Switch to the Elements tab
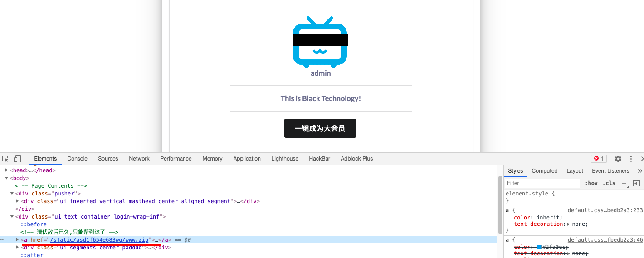The image size is (644, 258). [45, 159]
